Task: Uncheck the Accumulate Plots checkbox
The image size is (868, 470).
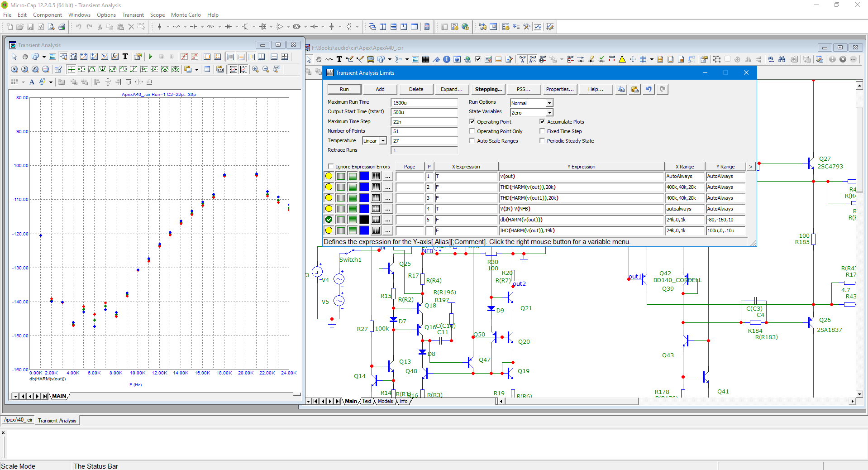Action: tap(542, 122)
